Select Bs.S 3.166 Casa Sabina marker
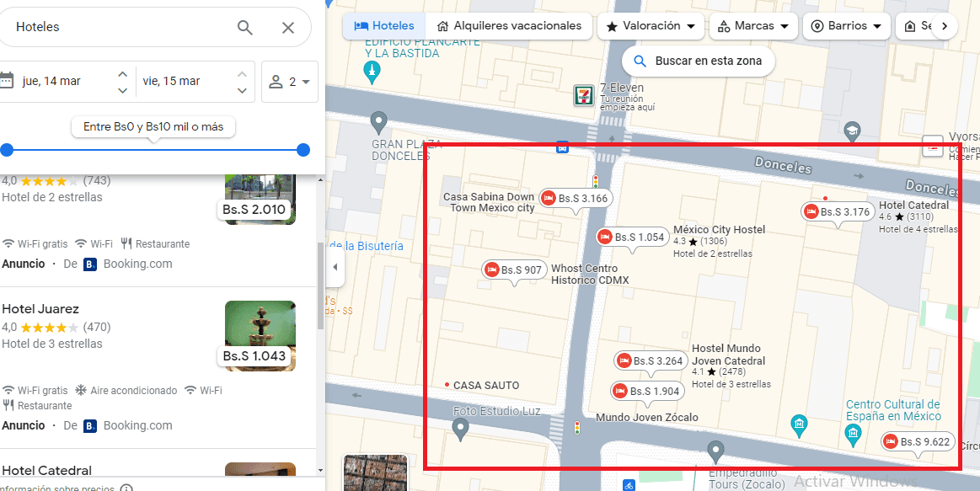980x491 pixels. 575,199
